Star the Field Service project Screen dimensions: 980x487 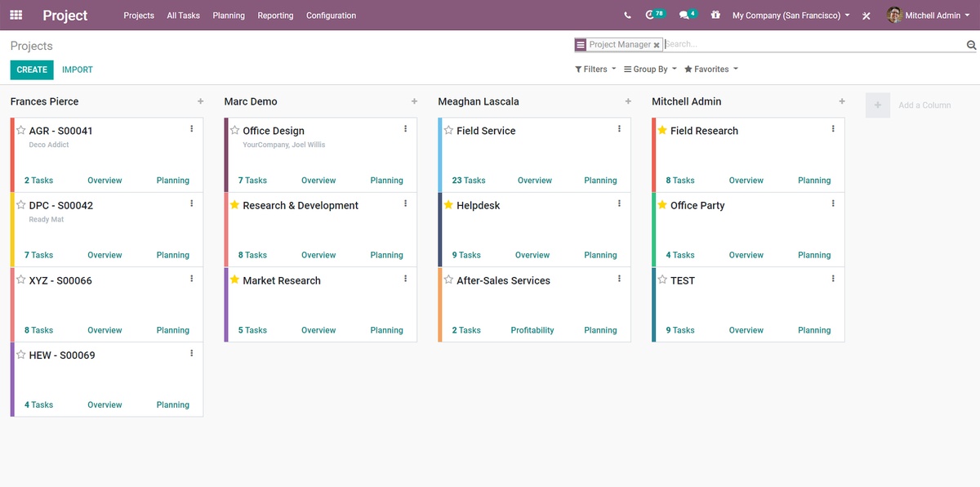click(448, 130)
